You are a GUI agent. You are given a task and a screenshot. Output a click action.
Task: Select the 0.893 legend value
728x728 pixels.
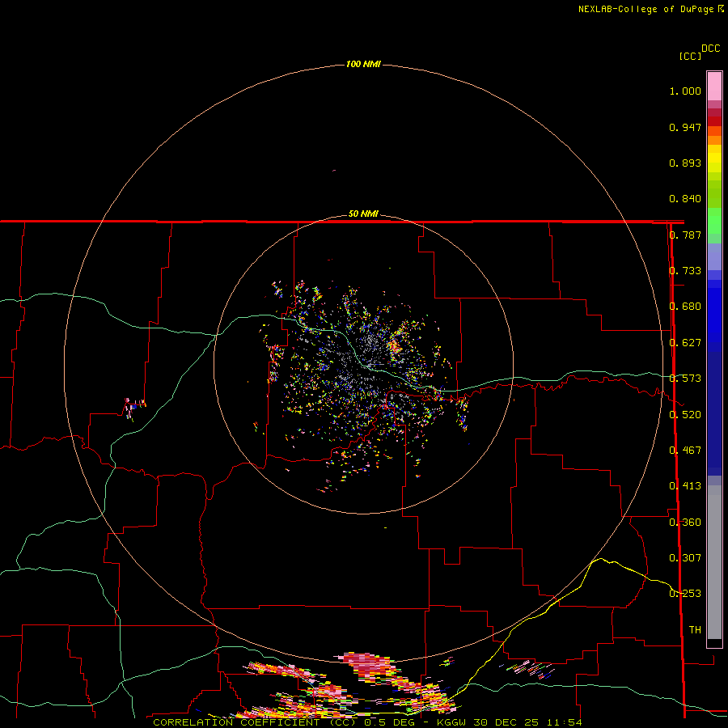[685, 163]
